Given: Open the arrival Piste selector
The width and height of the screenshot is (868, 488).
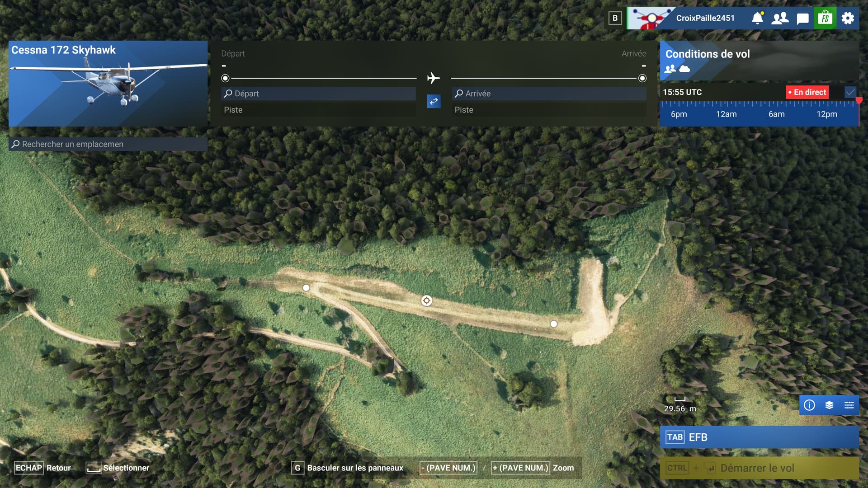Looking at the screenshot, I should 549,110.
